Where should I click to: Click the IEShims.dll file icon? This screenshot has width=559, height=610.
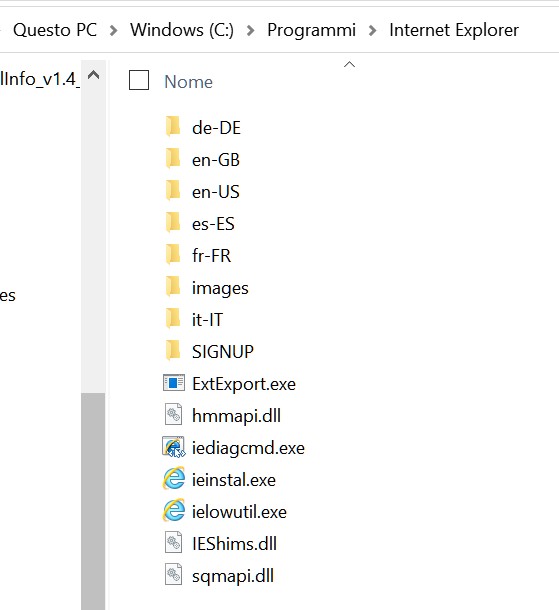click(173, 543)
